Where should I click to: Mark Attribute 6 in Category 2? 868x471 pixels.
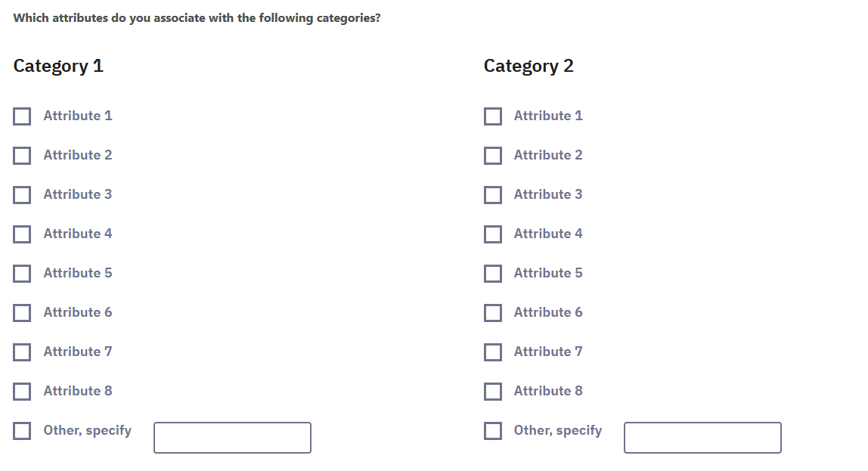point(493,313)
